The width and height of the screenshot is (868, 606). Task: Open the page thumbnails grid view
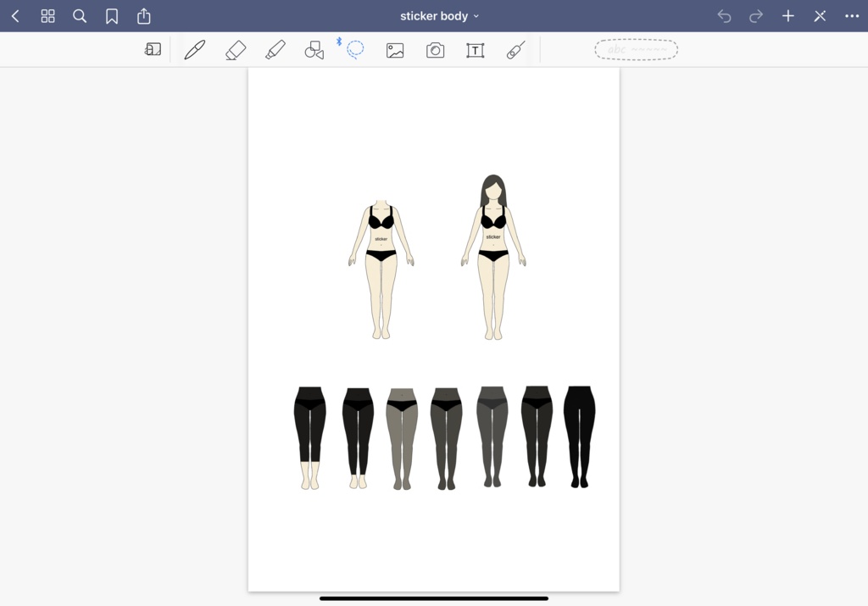pyautogui.click(x=48, y=16)
